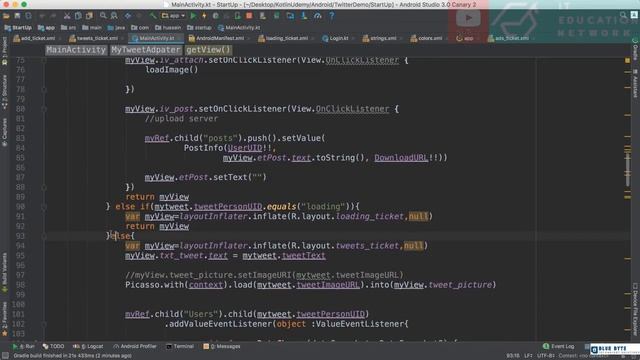This screenshot has height=360, width=640.
Task: Click the yellow warning marker atop scrollbar
Action: tap(627, 60)
